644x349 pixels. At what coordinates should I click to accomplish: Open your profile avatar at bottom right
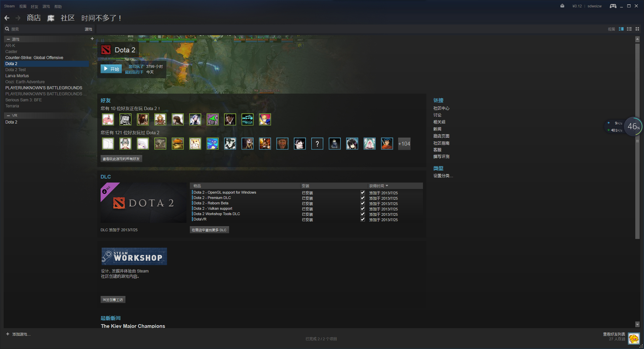coord(634,338)
